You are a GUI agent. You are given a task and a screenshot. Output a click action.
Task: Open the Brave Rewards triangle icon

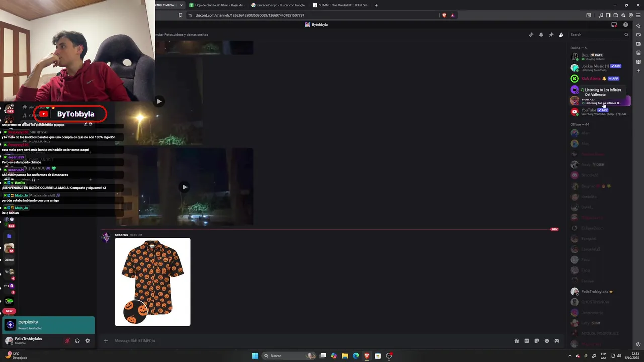[453, 15]
